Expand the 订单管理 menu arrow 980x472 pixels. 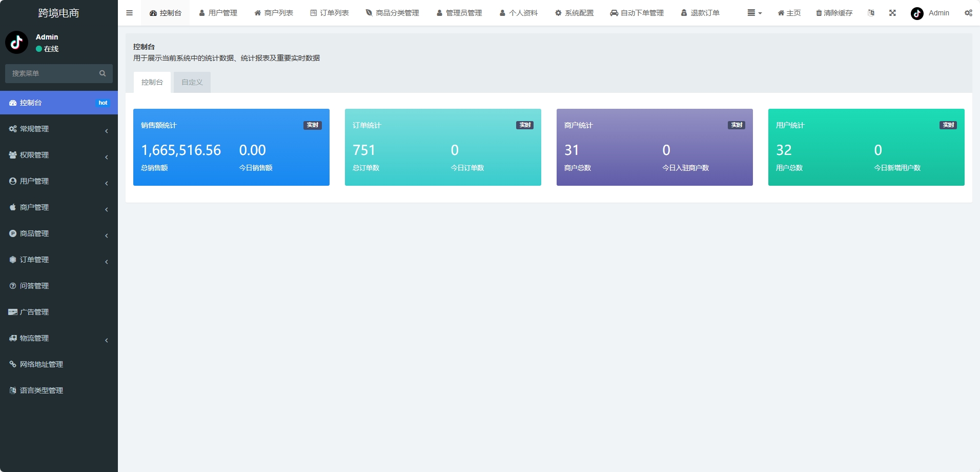[107, 262]
